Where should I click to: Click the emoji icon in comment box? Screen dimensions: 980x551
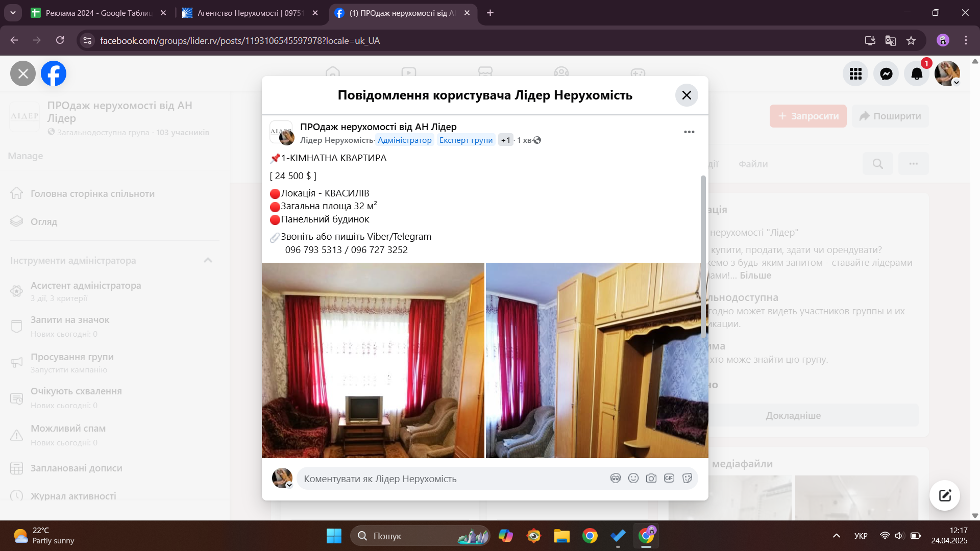[633, 479]
